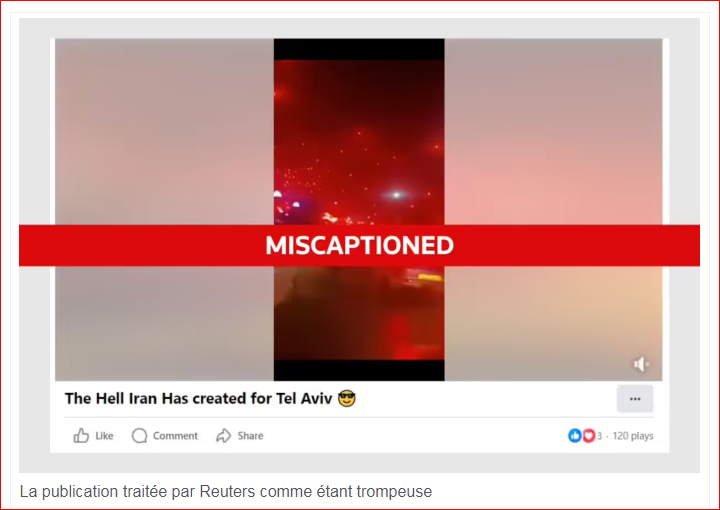
Task: Open the reaction count showing 3
Action: point(599,436)
